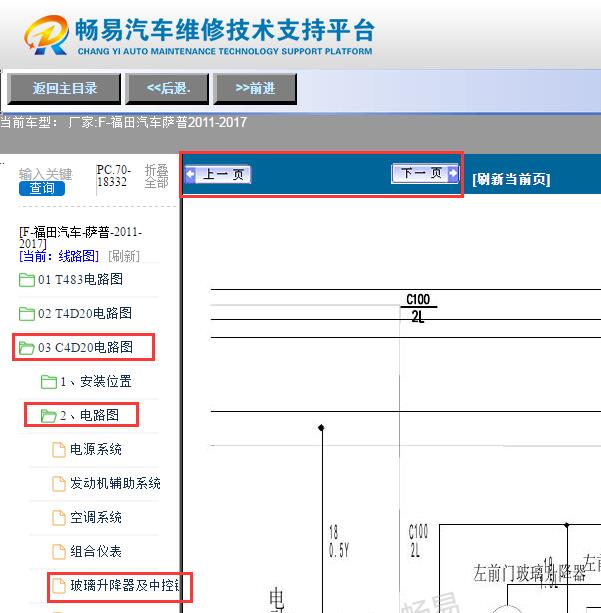The height and width of the screenshot is (613, 601).
Task: Expand the 02 T4D20电路图 folder
Action: 85,313
